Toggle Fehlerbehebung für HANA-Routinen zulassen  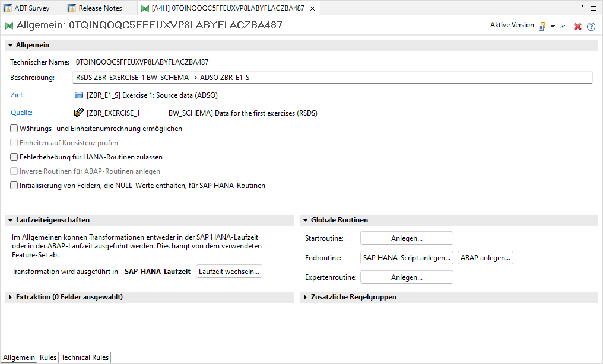[14, 157]
